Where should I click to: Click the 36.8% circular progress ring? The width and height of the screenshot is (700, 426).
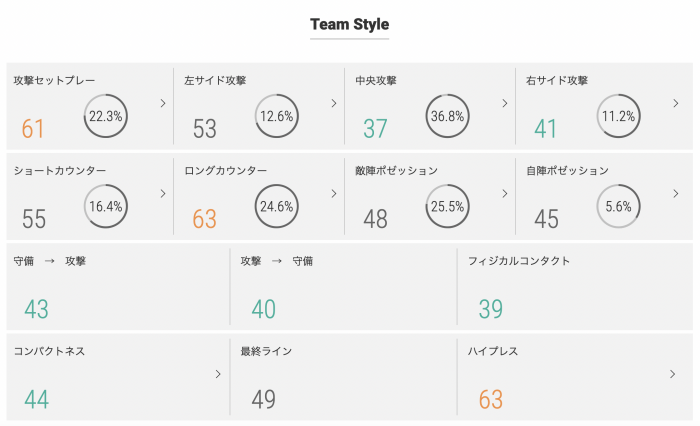click(x=447, y=116)
